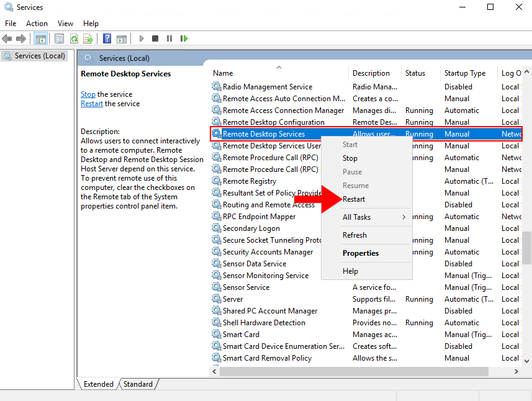532x401 pixels.
Task: Open the Action menu
Action: click(37, 24)
